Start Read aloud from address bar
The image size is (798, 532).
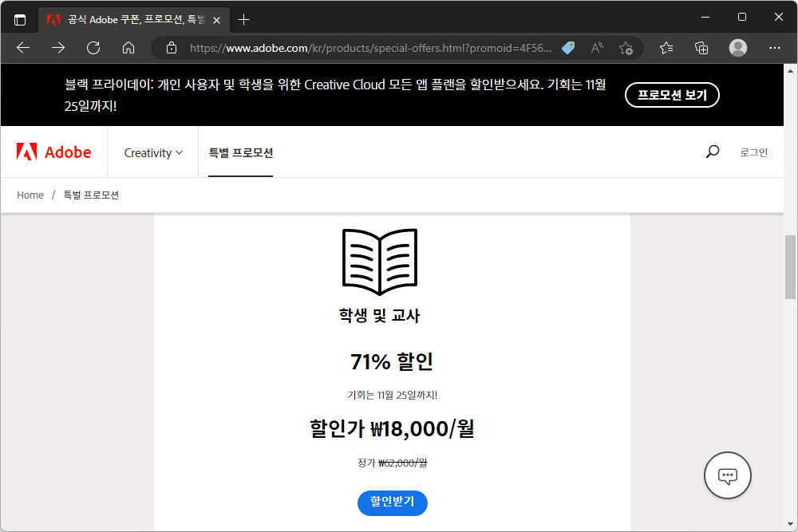pyautogui.click(x=597, y=48)
